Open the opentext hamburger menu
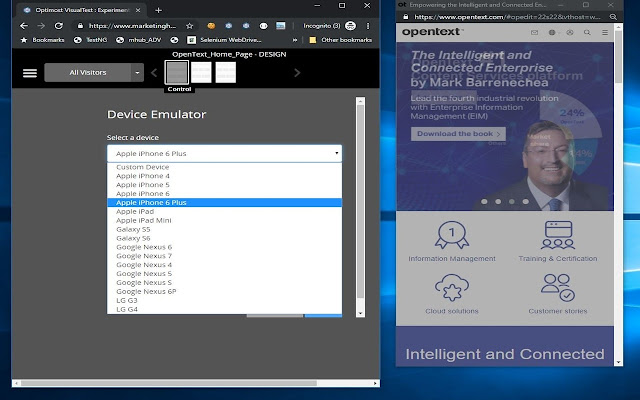640x400 pixels. click(x=605, y=32)
